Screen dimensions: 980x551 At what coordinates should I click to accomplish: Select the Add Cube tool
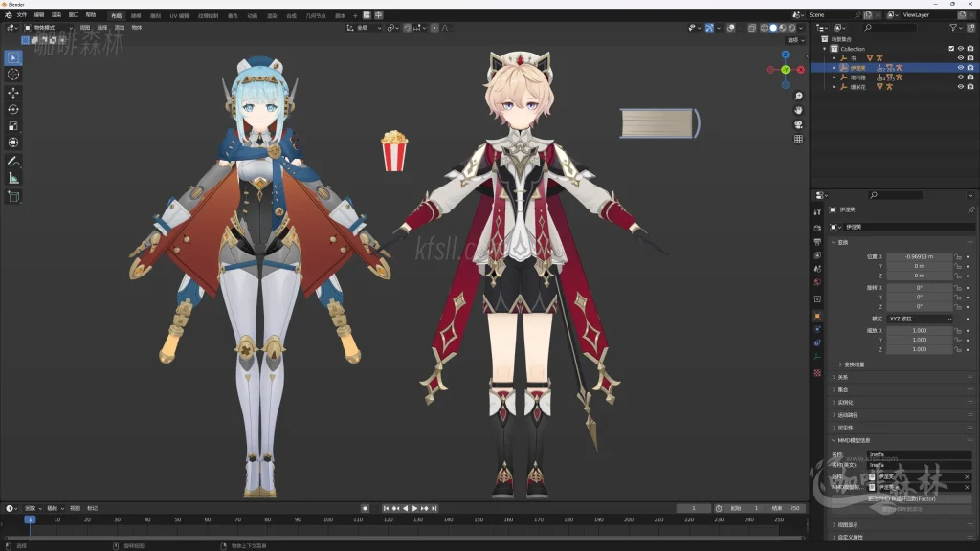pyautogui.click(x=13, y=197)
